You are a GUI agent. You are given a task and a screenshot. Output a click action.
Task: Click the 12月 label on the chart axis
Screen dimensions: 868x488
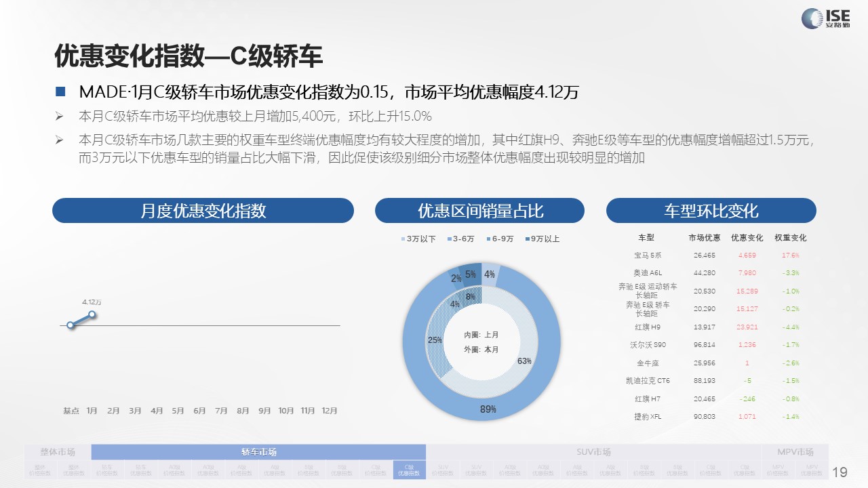(x=329, y=411)
